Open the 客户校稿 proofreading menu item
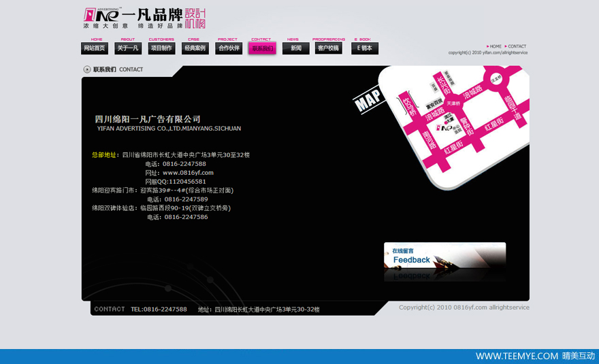Image resolution: width=599 pixels, height=364 pixels. (x=329, y=48)
